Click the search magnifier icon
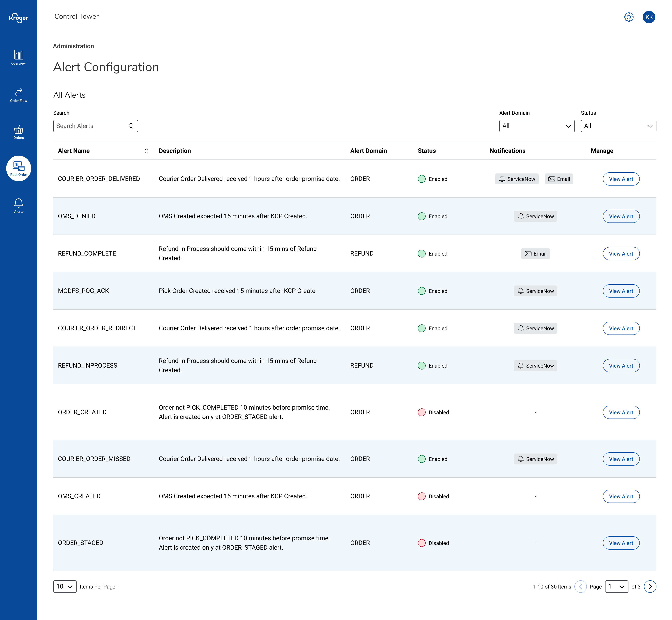This screenshot has width=672, height=620. tap(131, 126)
